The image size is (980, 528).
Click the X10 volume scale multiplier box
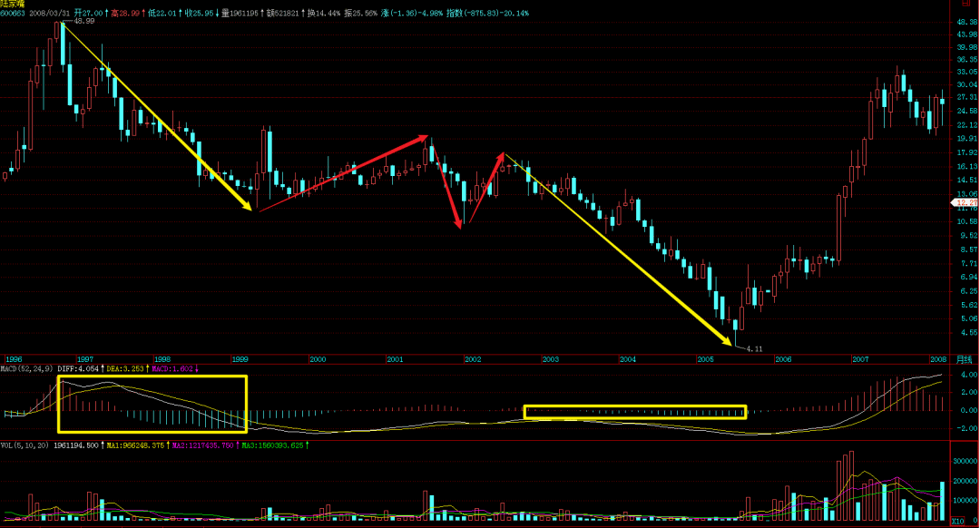[957, 521]
